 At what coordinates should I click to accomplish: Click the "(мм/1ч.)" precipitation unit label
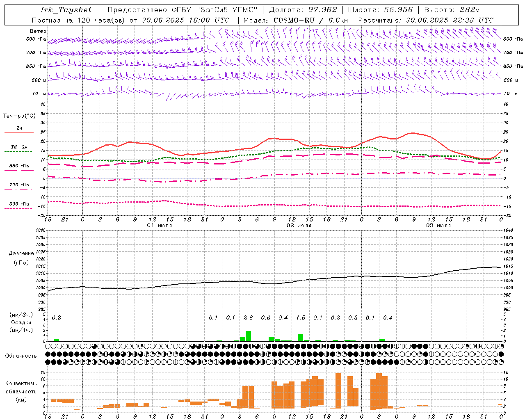pos(21,330)
